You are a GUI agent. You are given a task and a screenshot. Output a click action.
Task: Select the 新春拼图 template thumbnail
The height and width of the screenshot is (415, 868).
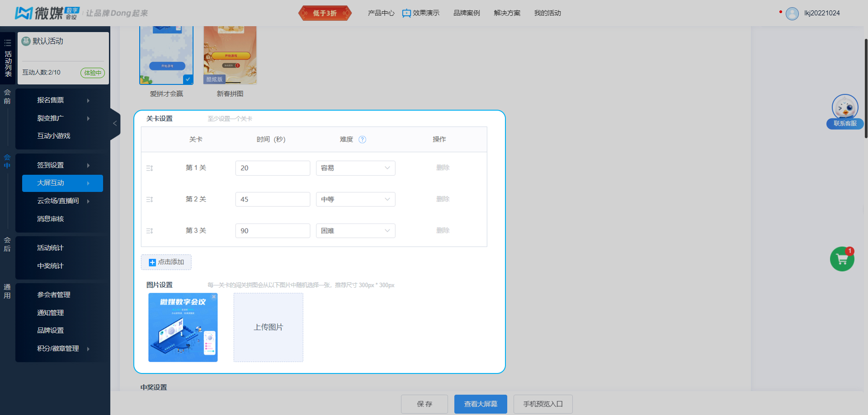click(x=230, y=55)
